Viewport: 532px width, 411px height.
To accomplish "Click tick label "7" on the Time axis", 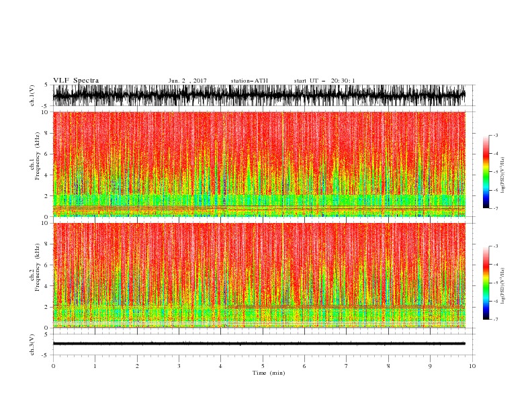I will pyautogui.click(x=347, y=366).
